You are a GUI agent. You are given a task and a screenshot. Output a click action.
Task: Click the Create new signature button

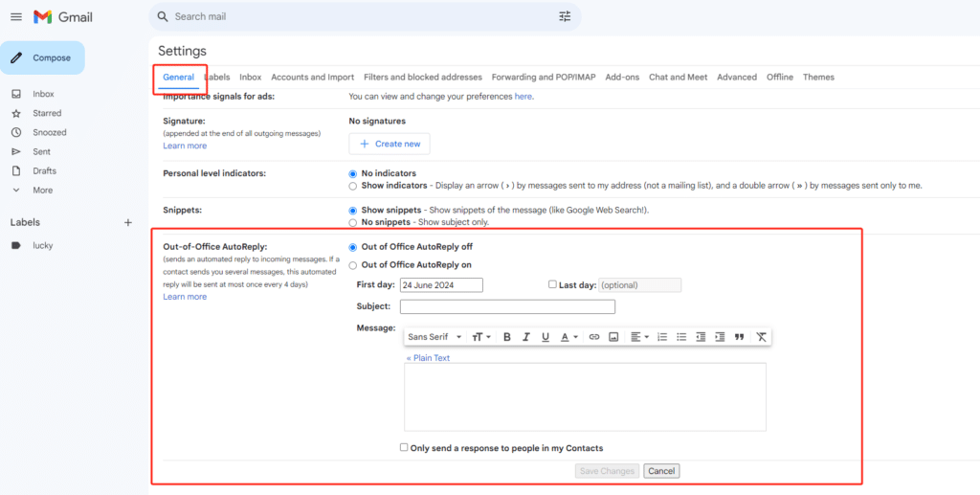click(390, 144)
